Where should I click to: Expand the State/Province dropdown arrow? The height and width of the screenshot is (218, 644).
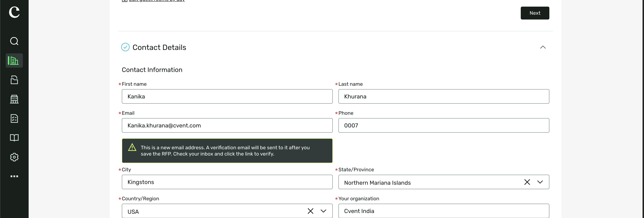[x=540, y=182]
